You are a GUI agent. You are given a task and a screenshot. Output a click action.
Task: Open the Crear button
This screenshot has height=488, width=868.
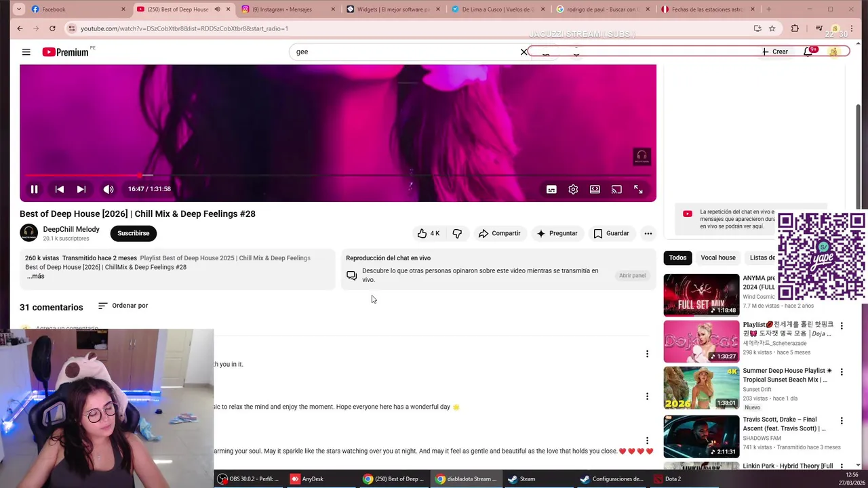pos(774,52)
